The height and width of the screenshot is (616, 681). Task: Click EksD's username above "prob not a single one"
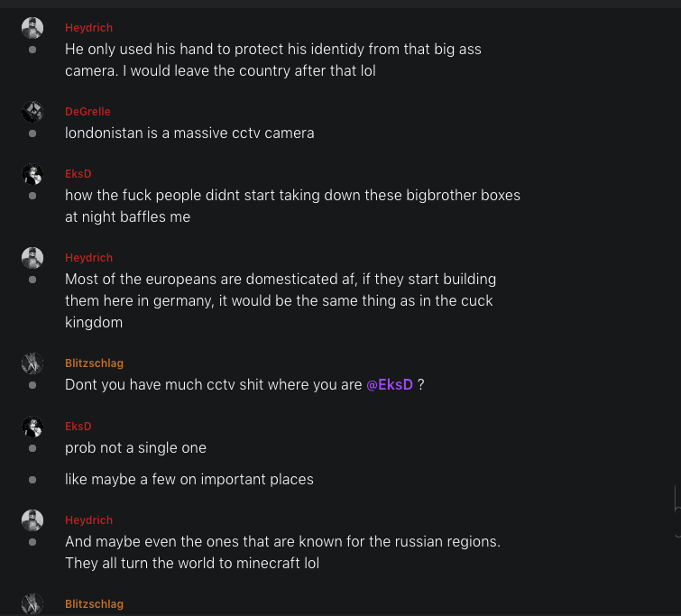pyautogui.click(x=78, y=427)
